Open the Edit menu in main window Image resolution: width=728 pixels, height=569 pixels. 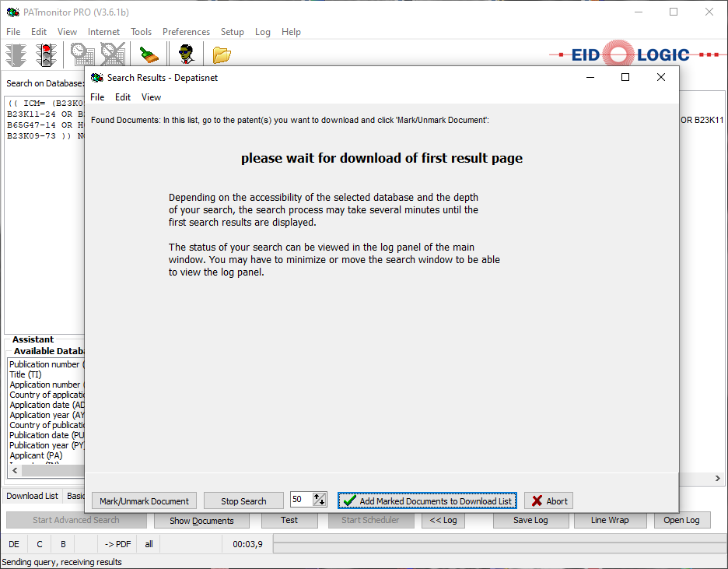coord(39,32)
